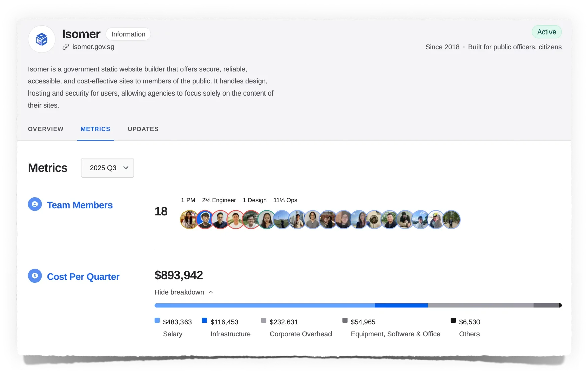Click the chevron on the quarter selector
The image size is (588, 374).
125,168
